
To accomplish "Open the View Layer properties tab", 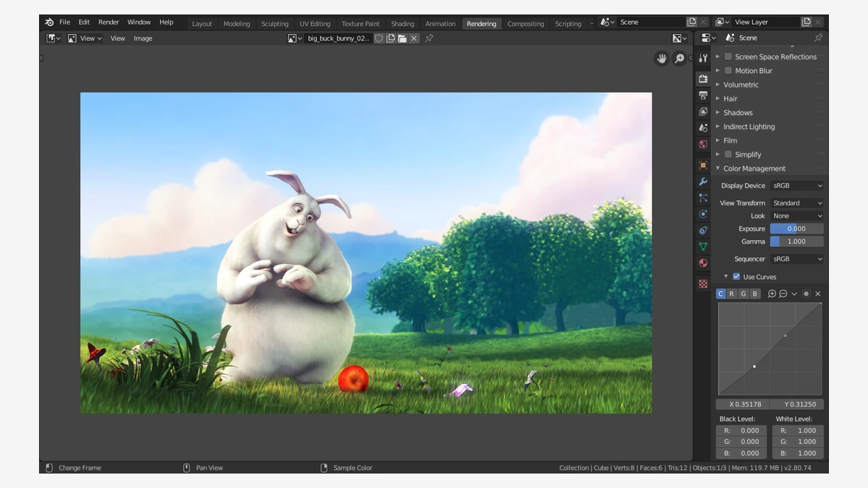I will click(703, 111).
